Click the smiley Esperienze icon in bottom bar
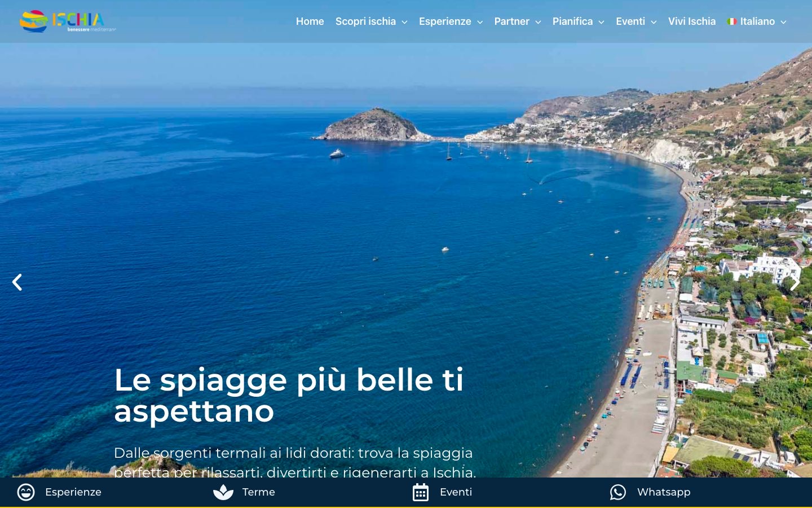 [x=26, y=492]
